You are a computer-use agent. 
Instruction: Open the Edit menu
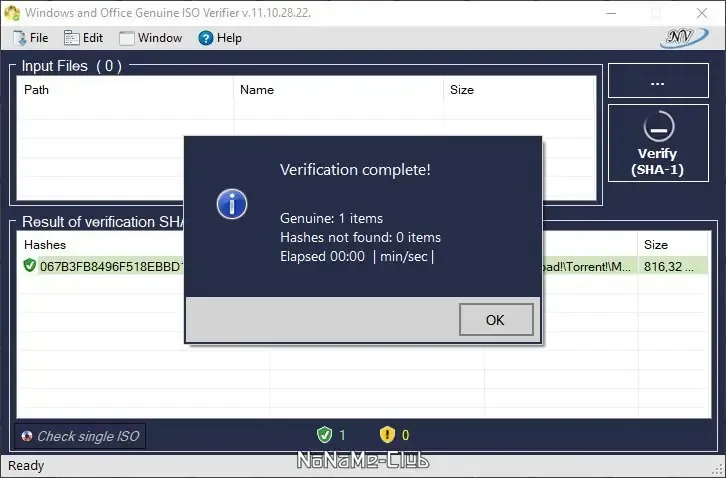pyautogui.click(x=83, y=38)
